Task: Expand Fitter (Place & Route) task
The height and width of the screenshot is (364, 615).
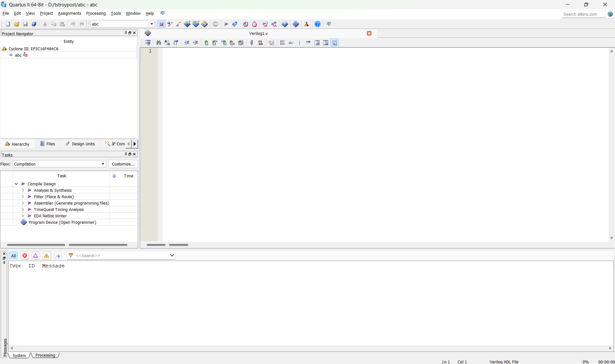Action: point(23,197)
